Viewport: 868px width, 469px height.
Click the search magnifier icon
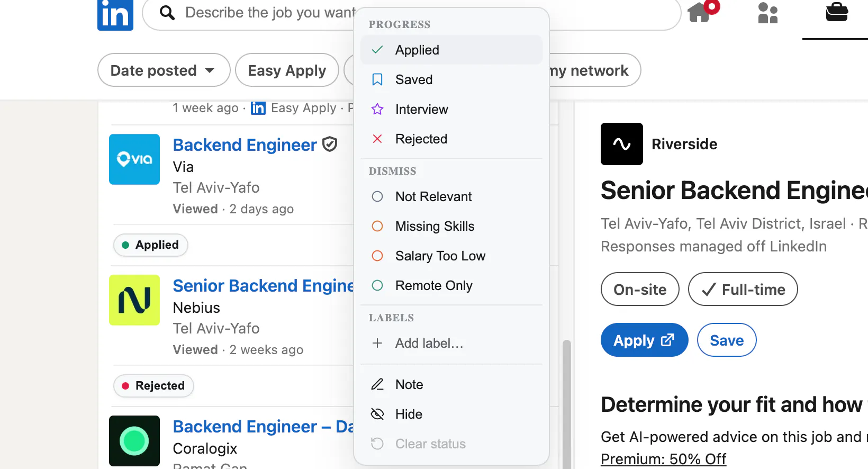point(167,13)
